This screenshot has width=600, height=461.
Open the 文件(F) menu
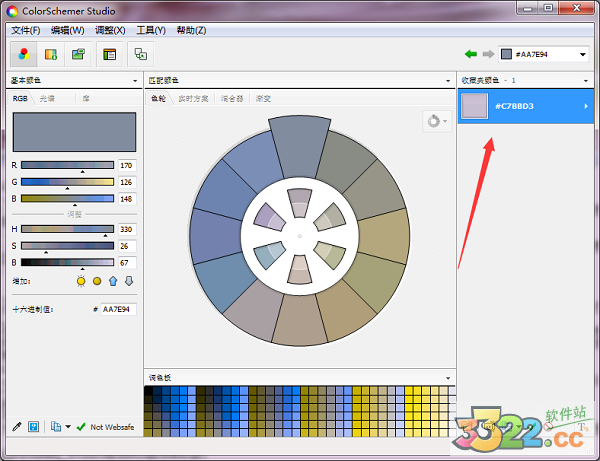coord(26,30)
